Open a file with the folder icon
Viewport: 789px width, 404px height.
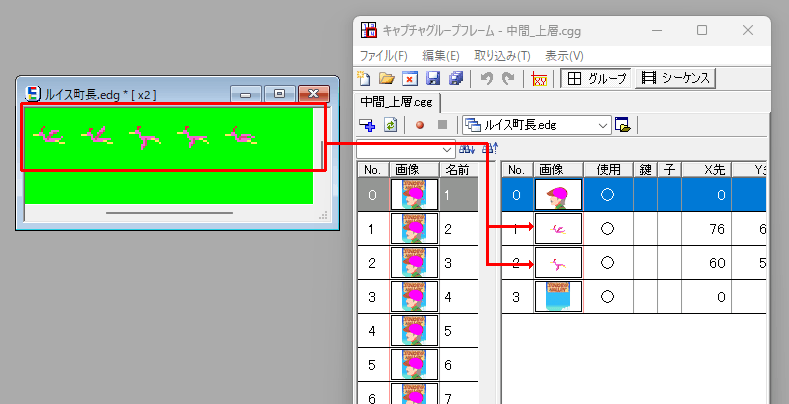tap(386, 78)
